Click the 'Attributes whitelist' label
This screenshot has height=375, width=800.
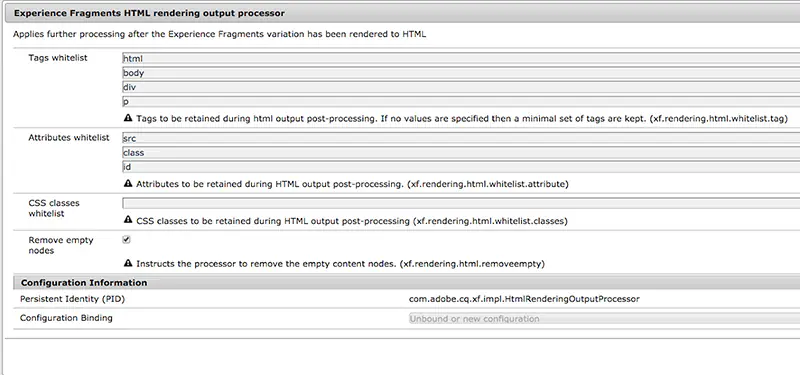click(69, 137)
